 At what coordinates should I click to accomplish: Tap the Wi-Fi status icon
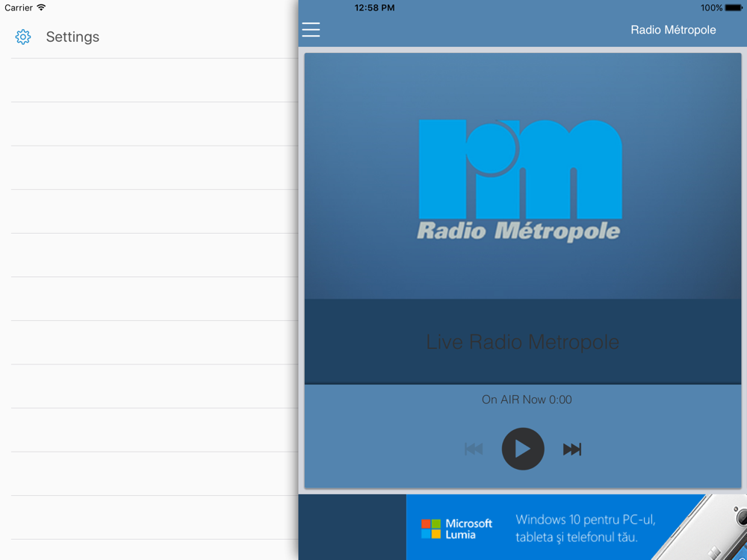41,7
